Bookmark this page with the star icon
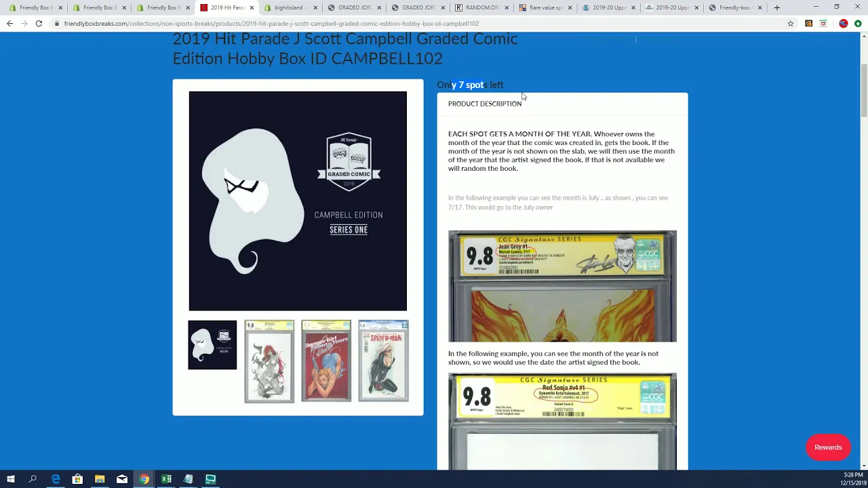The width and height of the screenshot is (868, 488). pos(791,23)
